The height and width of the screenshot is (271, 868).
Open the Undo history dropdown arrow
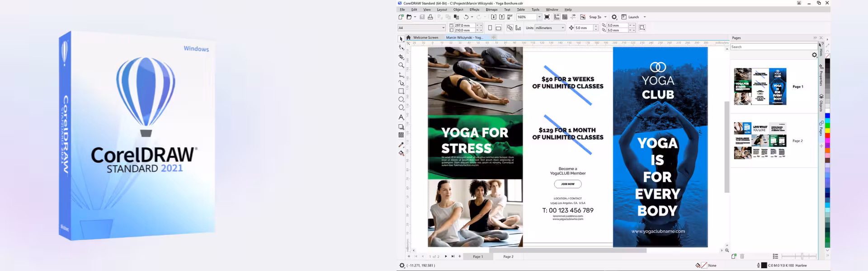pyautogui.click(x=472, y=17)
